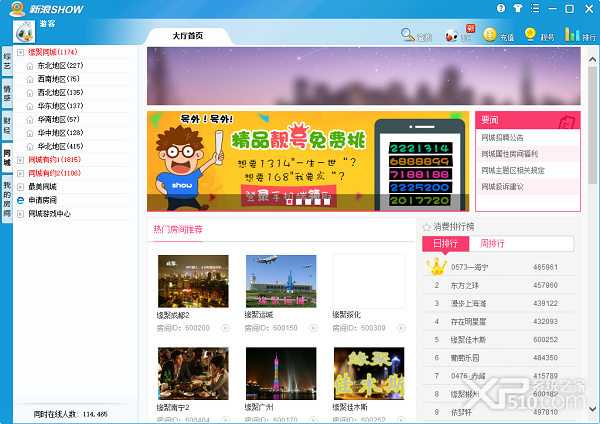Viewport: 600px width, 424px height.
Task: Open the UC bird icon
Action: coord(452,36)
